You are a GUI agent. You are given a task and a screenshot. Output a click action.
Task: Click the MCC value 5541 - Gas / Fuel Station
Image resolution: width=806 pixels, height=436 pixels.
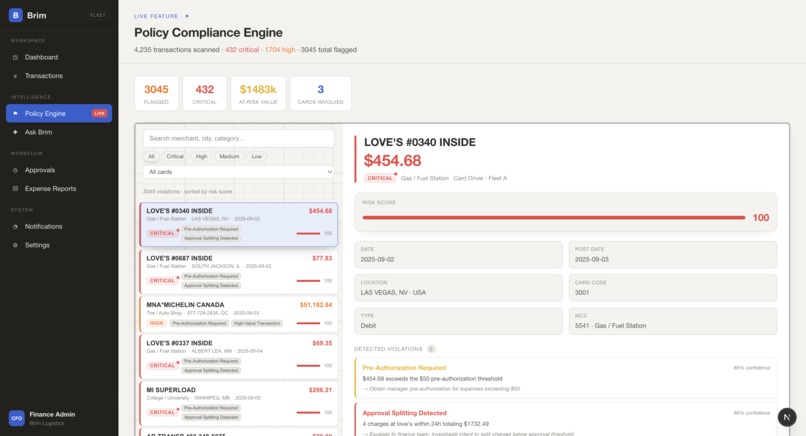tap(610, 325)
